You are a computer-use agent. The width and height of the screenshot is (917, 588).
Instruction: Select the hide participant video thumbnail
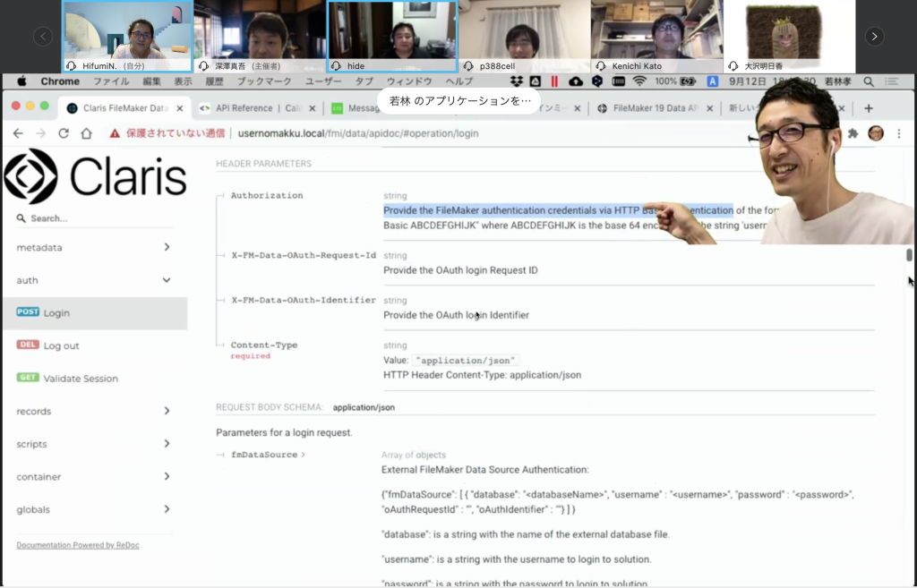coord(392,36)
